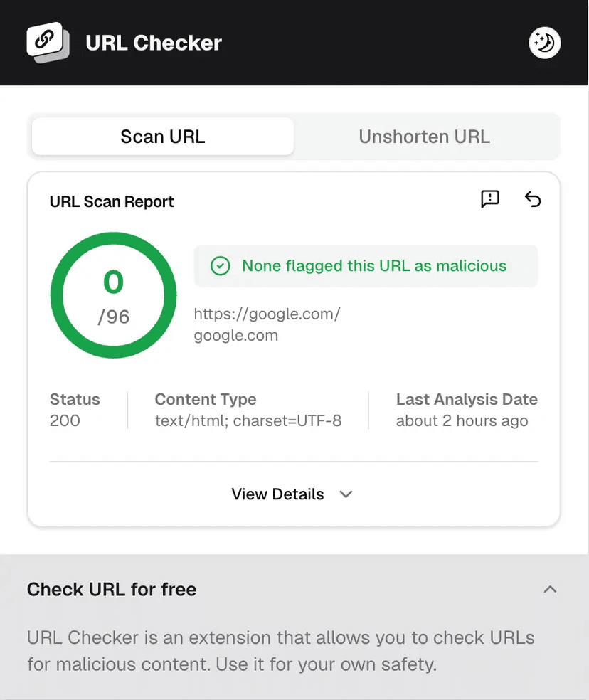Click the extension description paragraph

[x=281, y=651]
